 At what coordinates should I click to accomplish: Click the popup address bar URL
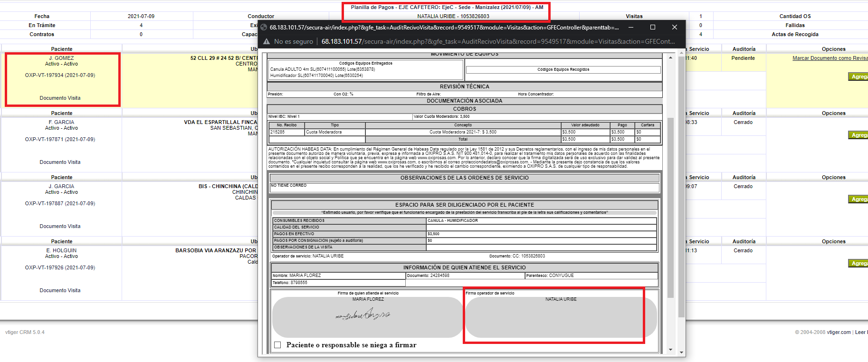[x=498, y=41]
